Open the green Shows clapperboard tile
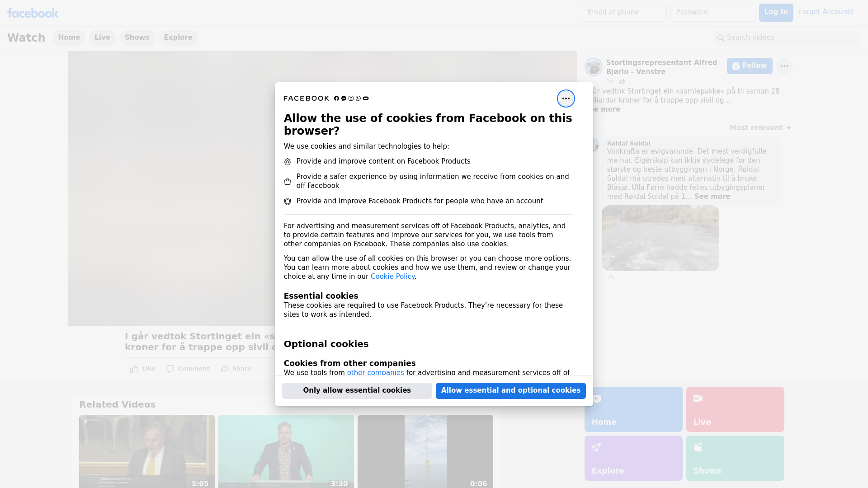868x488 pixels. (735, 458)
